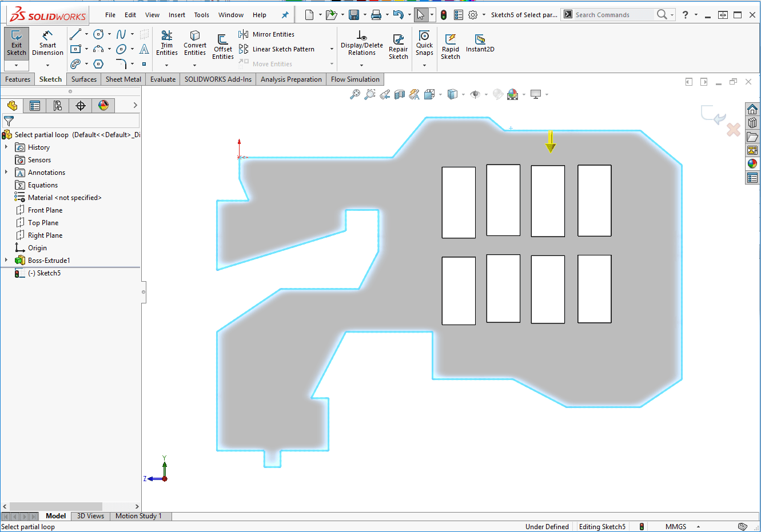Click in the Search Commands field
Viewport: 761px width, 532px height.
[613, 15]
